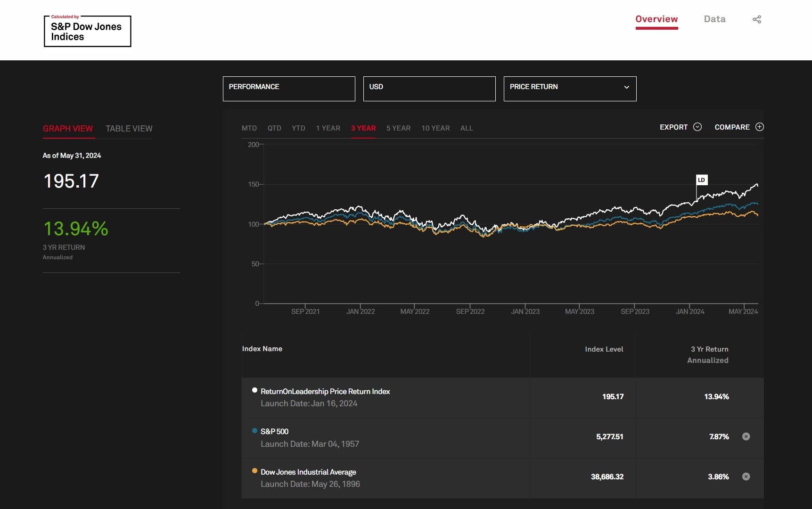Image resolution: width=812 pixels, height=509 pixels.
Task: Click the blue S&P 500 legend dot
Action: point(254,431)
